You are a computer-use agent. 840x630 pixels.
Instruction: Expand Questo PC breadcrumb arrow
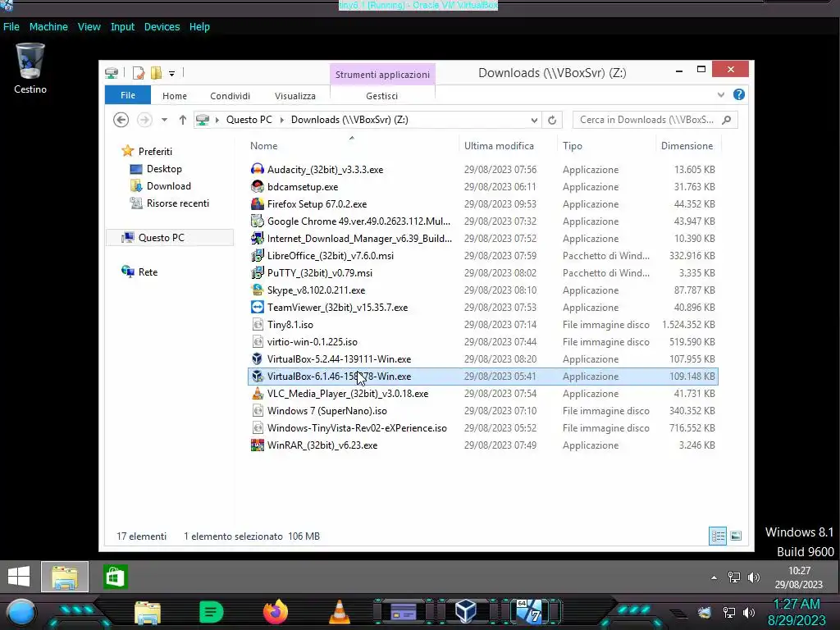(282, 120)
